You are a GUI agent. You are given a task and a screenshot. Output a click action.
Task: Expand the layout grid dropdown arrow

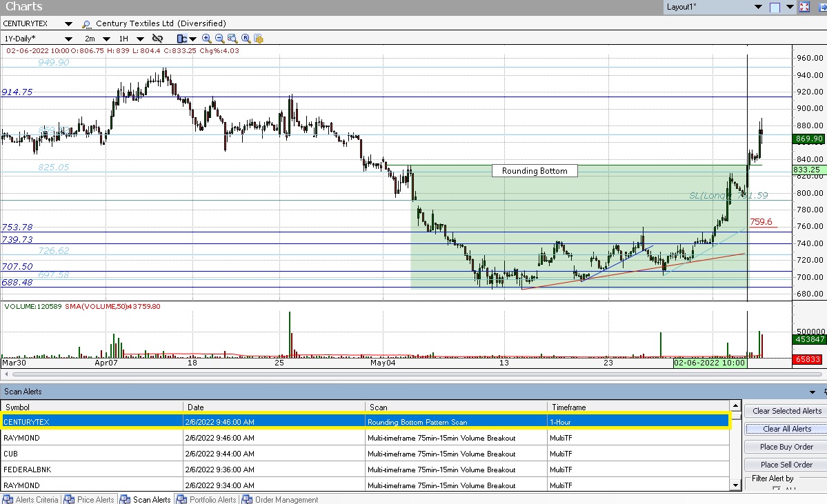tap(790, 7)
